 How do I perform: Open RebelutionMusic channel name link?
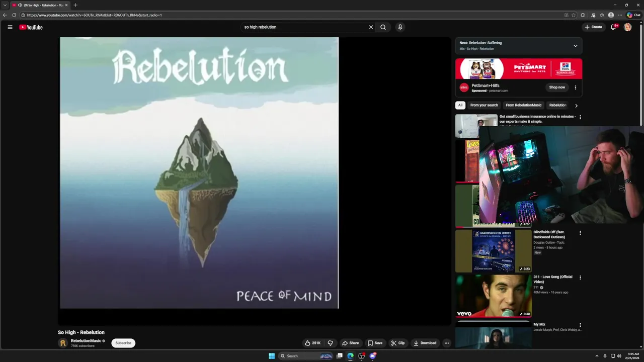[86, 341]
